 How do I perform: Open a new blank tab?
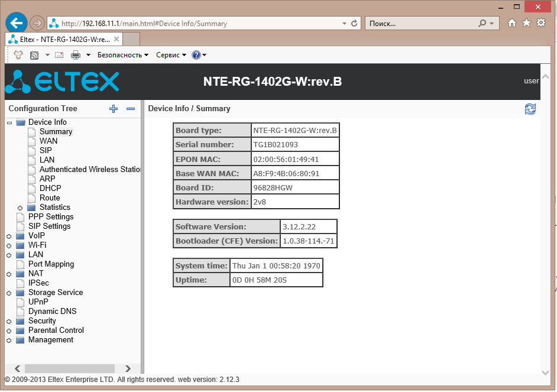(131, 38)
